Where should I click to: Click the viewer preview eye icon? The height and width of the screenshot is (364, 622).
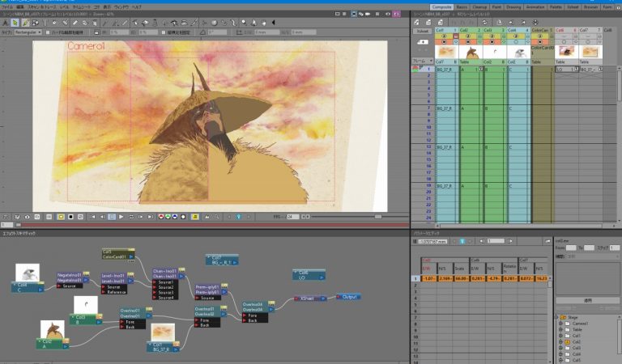388,14
